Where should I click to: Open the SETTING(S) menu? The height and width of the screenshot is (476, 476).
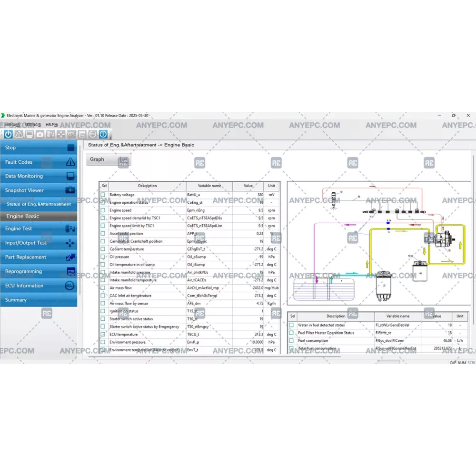33,125
